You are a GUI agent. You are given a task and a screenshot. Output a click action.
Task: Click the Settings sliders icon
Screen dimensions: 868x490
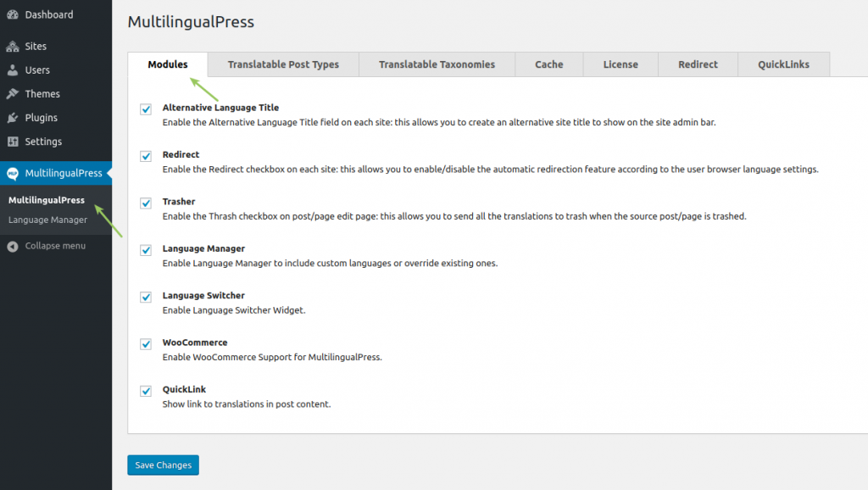pos(12,142)
